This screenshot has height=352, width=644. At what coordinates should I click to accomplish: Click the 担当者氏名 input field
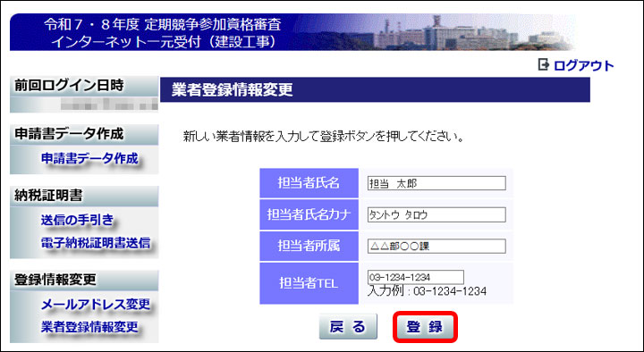[436, 183]
